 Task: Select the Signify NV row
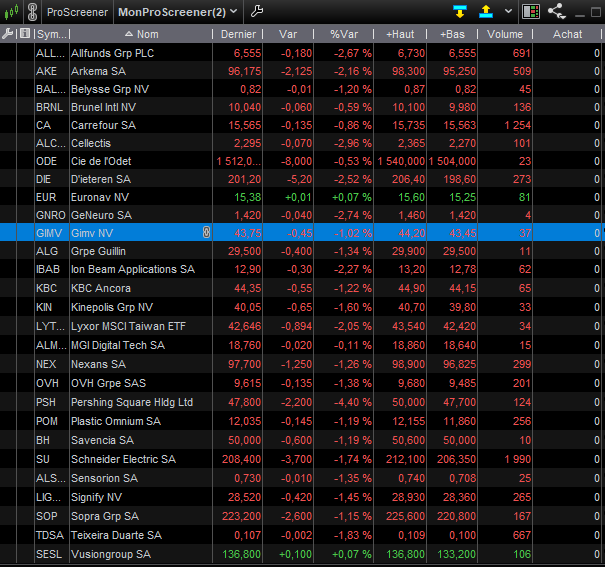pyautogui.click(x=301, y=497)
